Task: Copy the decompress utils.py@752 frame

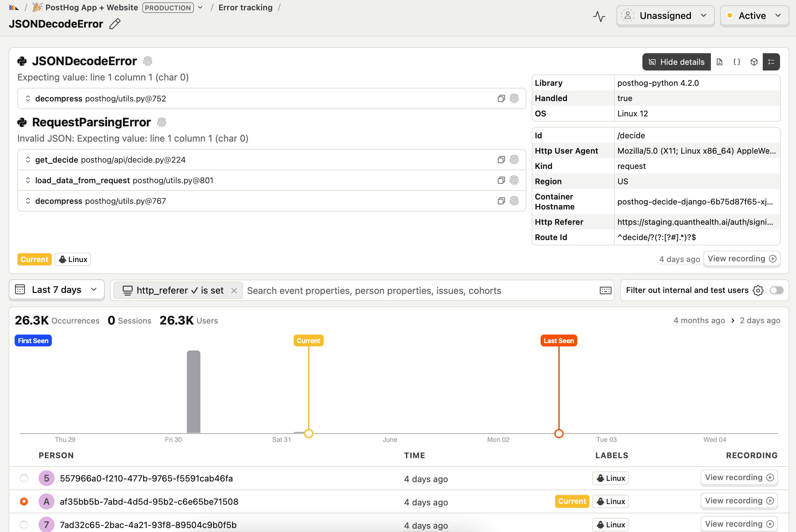Action: (501, 99)
